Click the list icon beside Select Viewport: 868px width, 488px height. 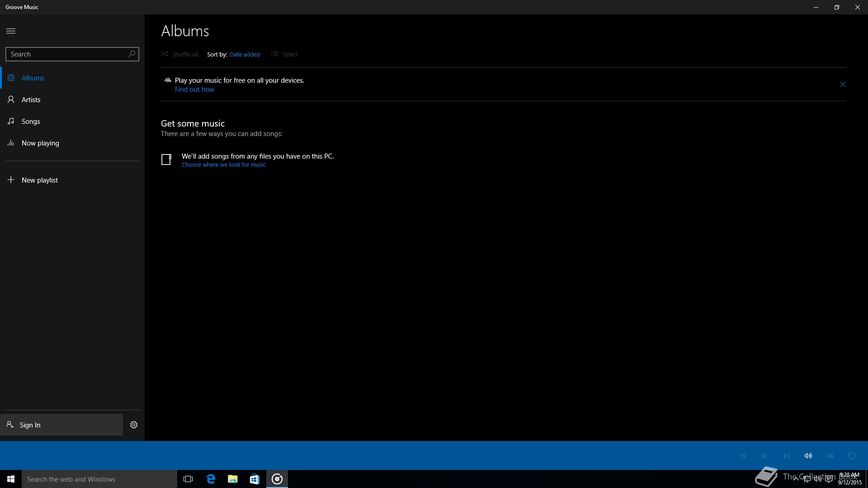(274, 54)
